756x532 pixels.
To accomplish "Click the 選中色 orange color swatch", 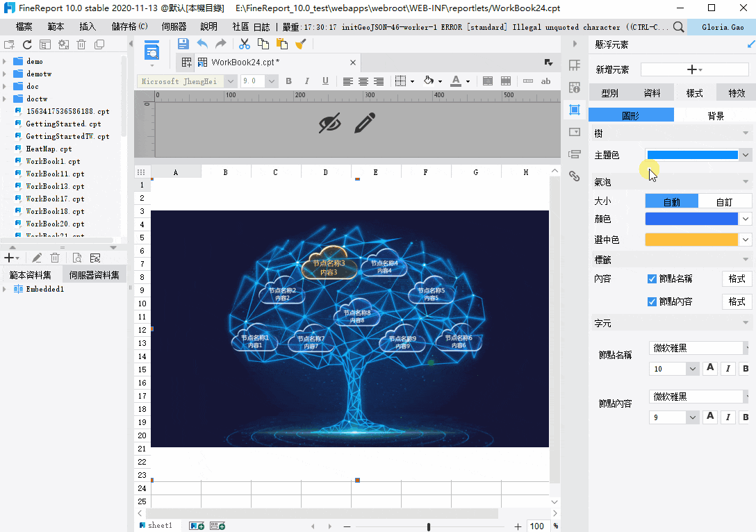I will point(691,240).
